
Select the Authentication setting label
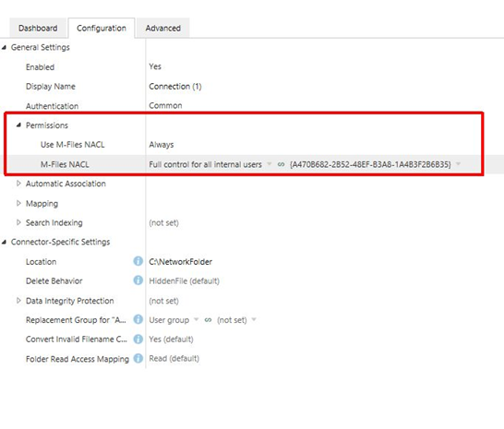(x=52, y=106)
